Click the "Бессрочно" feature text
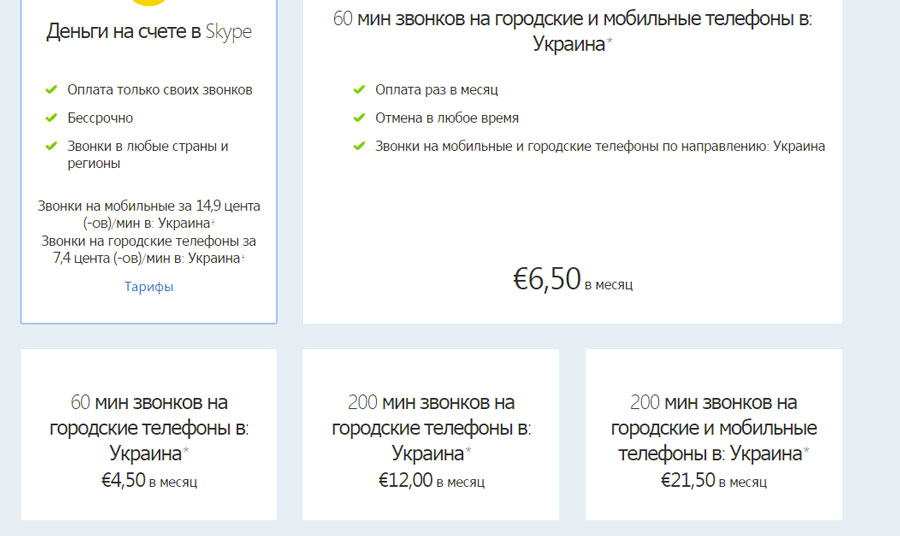The height and width of the screenshot is (536, 900). pyautogui.click(x=100, y=118)
